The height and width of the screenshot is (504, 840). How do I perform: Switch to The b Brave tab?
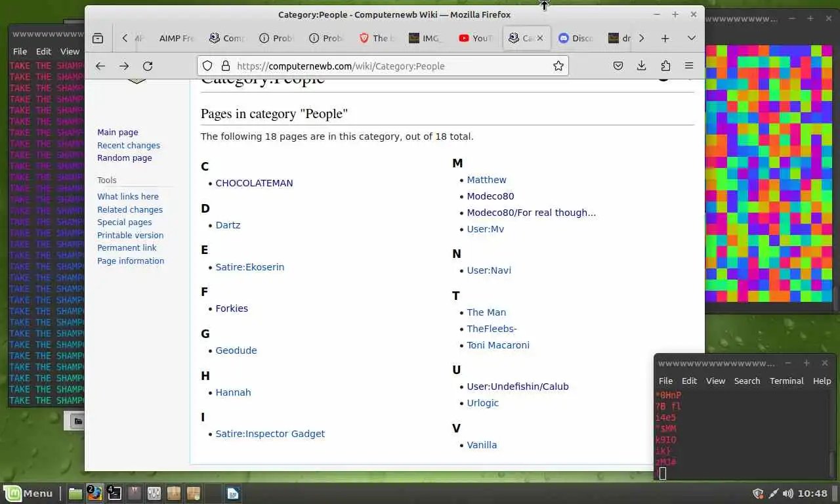[x=377, y=38]
